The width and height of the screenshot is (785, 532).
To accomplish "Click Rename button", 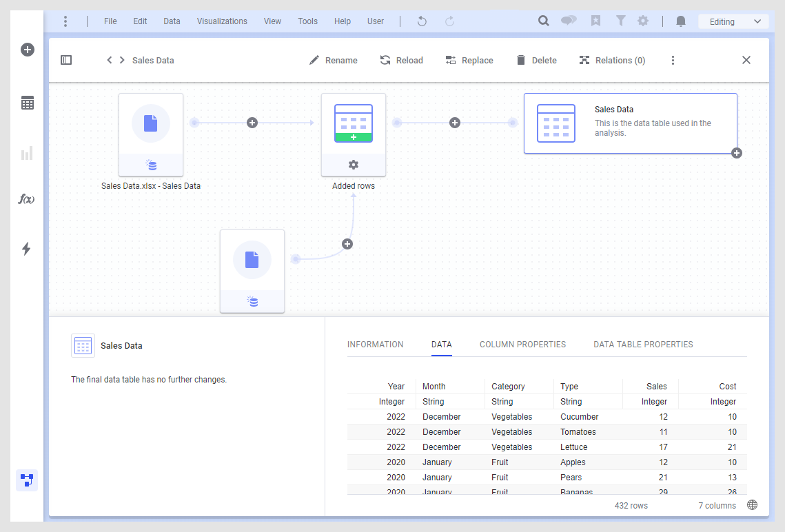I will tap(334, 60).
